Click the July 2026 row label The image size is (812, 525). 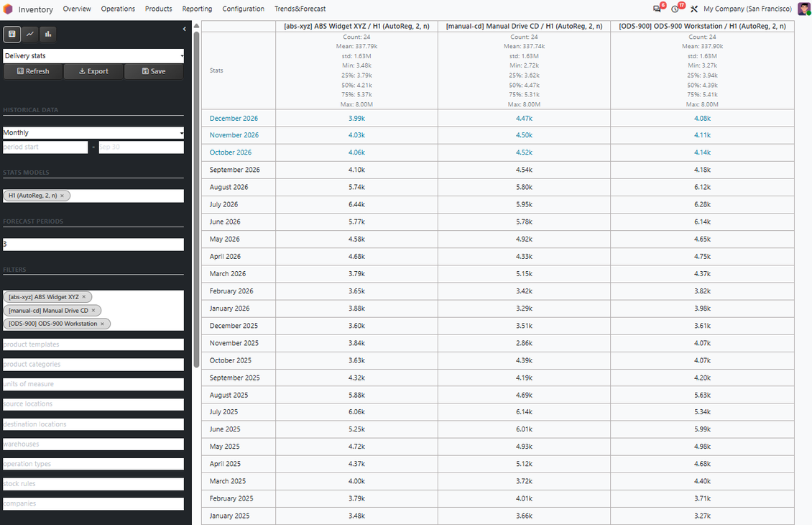click(x=223, y=205)
